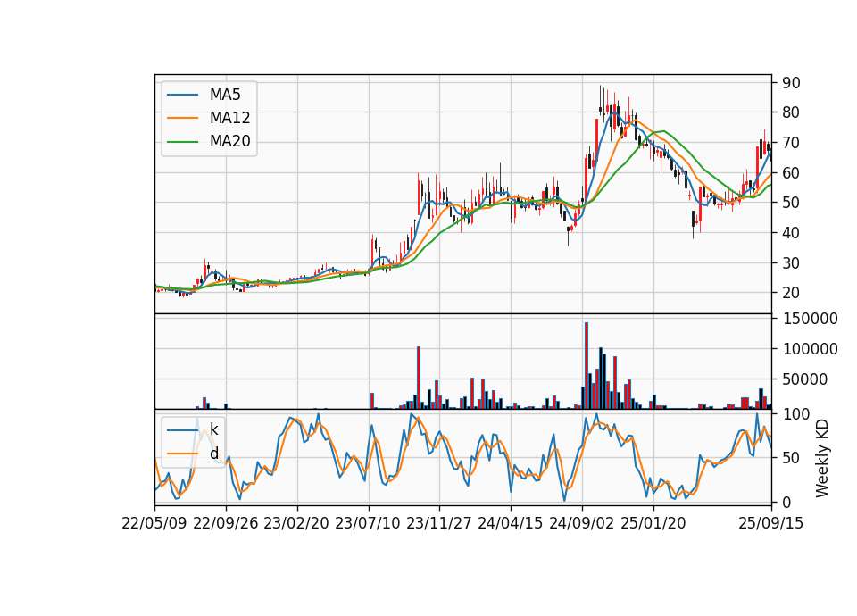Screen dimensions: 857x616
Task: Click the d legend label in KD panel
Action: 213,454
